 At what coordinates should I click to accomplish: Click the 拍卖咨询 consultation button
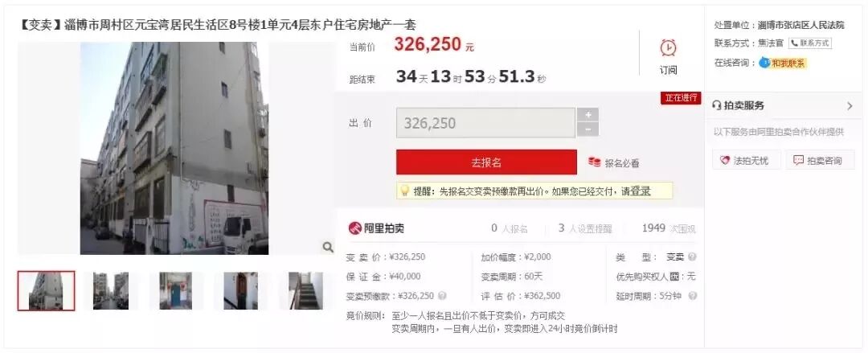coord(819,161)
